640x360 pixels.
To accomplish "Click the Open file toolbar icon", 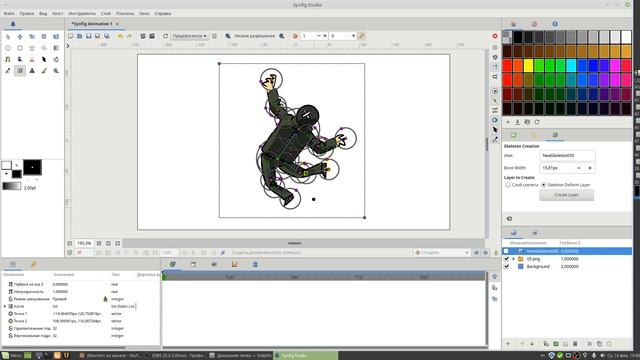I will point(80,36).
